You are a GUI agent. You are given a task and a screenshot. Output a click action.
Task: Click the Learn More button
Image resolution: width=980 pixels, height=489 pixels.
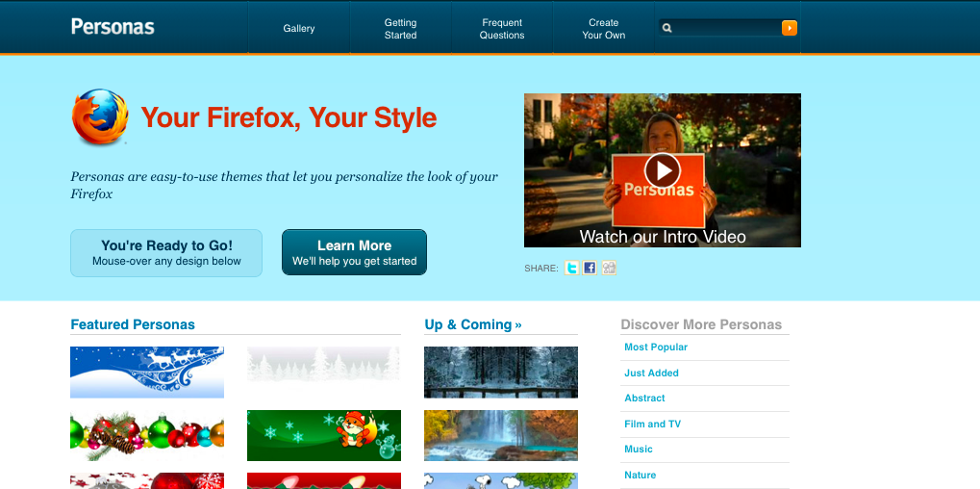point(354,252)
